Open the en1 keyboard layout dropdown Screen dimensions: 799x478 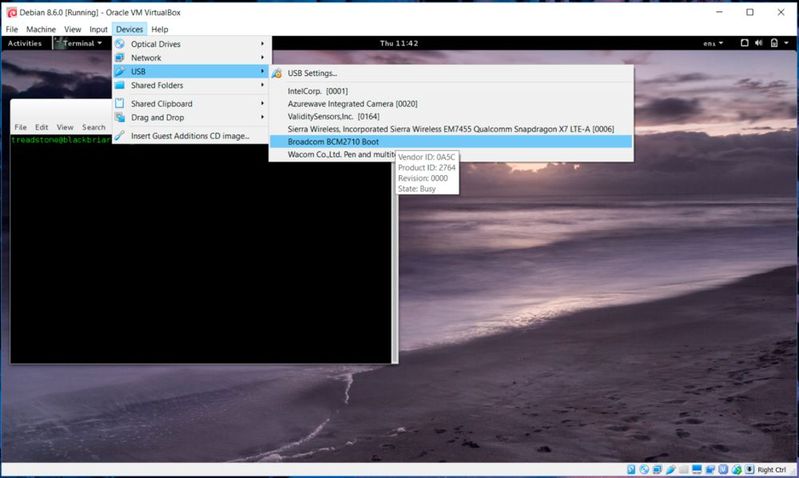(x=713, y=43)
